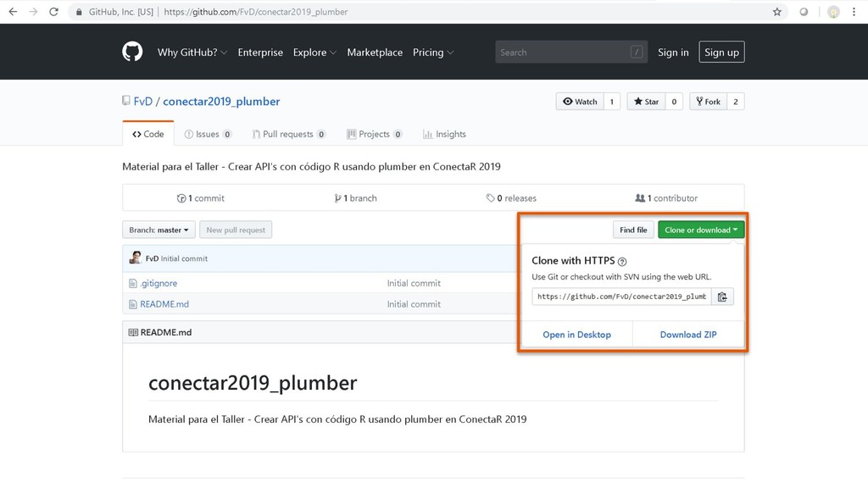Viewport: 868px width, 488px height.
Task: Click the browser address bar URL
Action: pos(256,12)
